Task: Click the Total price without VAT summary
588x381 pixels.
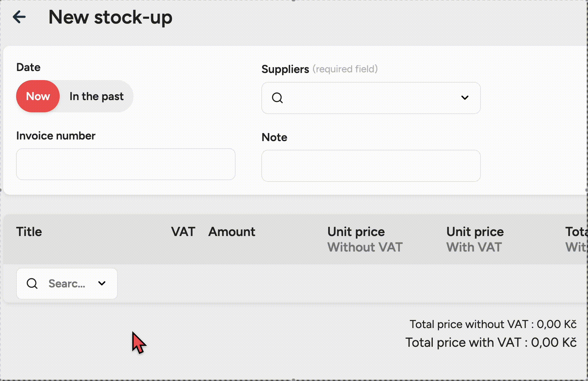Action: [x=493, y=324]
